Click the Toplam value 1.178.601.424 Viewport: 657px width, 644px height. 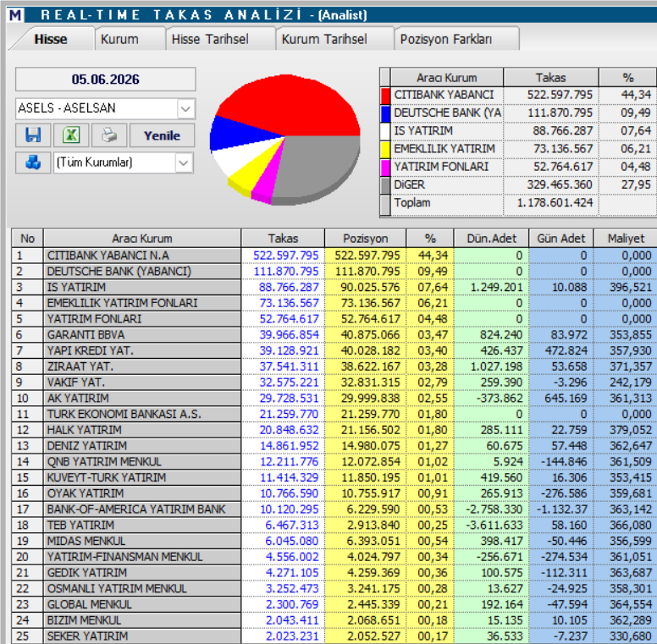click(555, 203)
